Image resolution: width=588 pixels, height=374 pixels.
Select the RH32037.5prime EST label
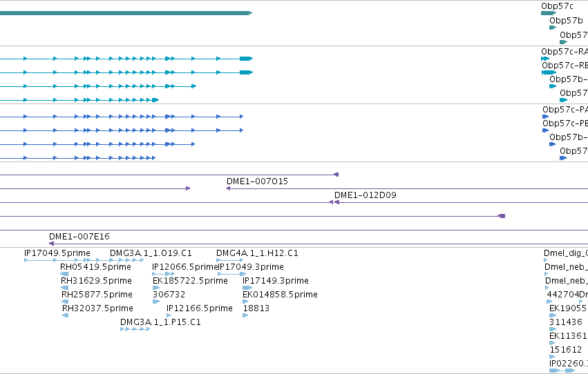pyautogui.click(x=98, y=308)
